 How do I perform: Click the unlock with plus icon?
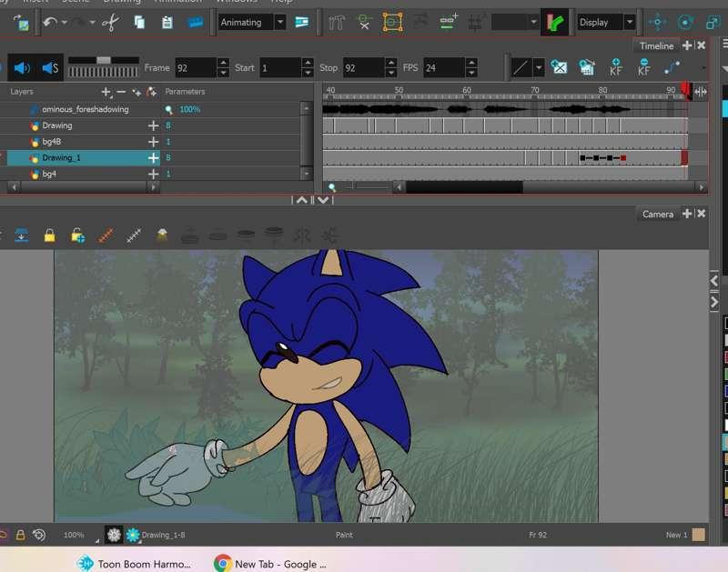[x=77, y=236]
